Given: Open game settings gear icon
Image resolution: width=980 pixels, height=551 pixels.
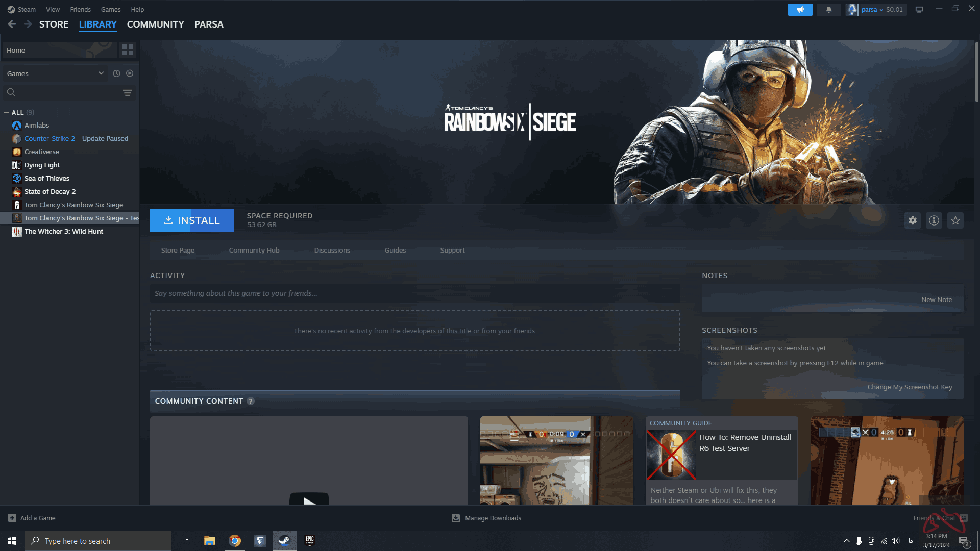Looking at the screenshot, I should [x=912, y=220].
